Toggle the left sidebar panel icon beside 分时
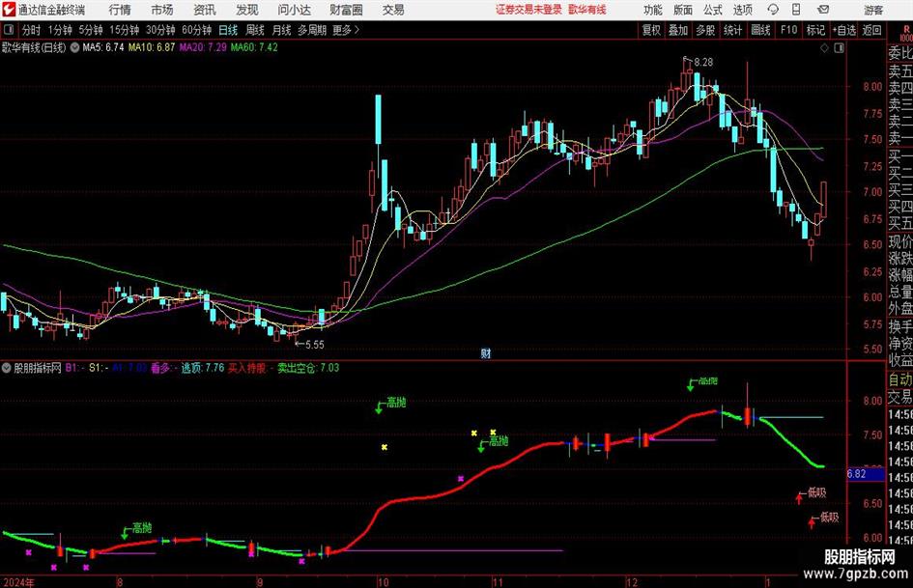 coord(8,30)
